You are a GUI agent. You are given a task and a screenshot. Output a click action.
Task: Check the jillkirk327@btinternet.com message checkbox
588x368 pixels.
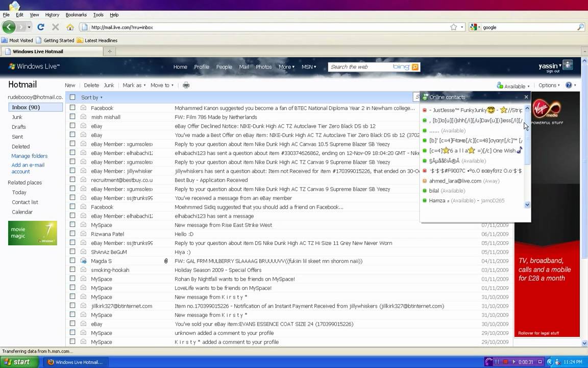tap(72, 306)
